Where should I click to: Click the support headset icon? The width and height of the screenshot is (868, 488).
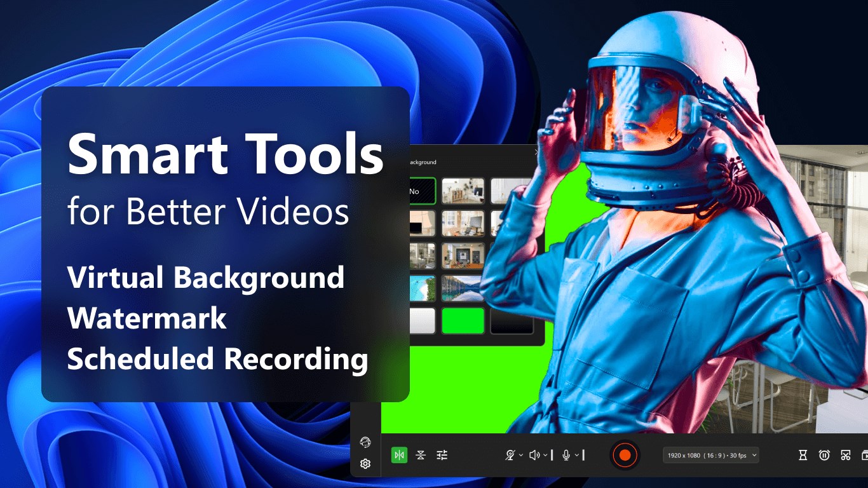(365, 442)
